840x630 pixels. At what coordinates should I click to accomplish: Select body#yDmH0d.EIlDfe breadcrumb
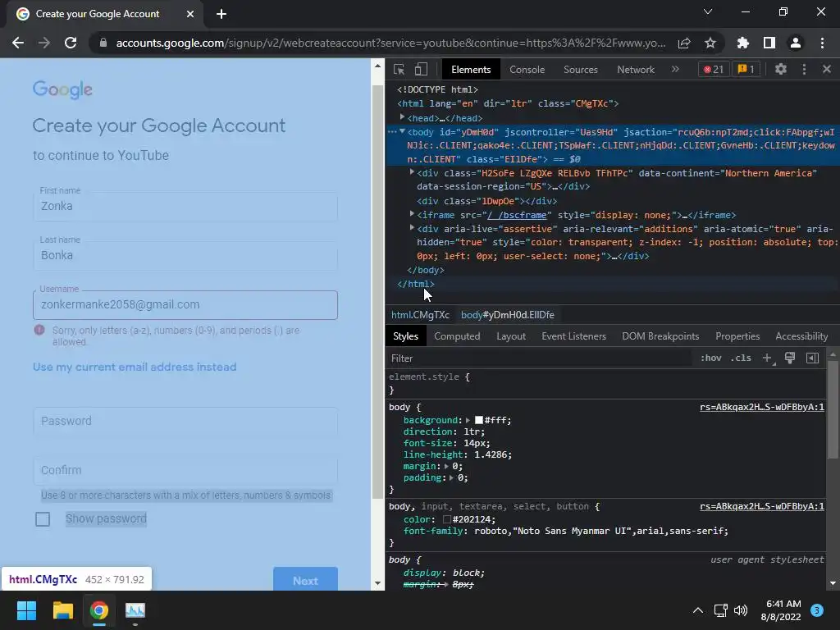point(507,315)
